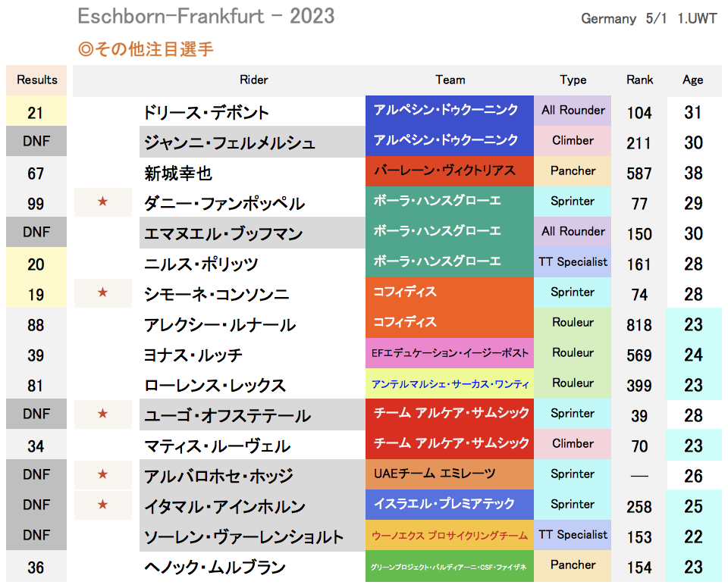This screenshot has height=588, width=728.
Task: Click the rank dash for アルバロホセ・ホッジ
Action: pyautogui.click(x=639, y=476)
